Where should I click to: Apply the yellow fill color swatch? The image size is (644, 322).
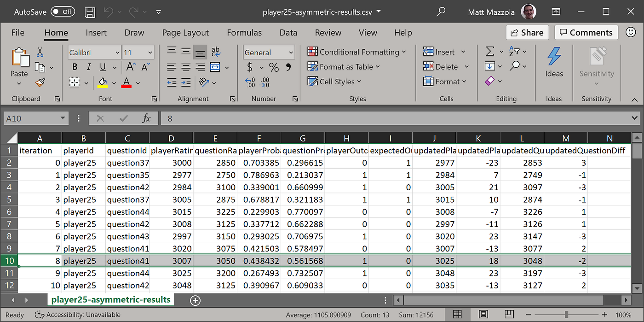point(102,83)
